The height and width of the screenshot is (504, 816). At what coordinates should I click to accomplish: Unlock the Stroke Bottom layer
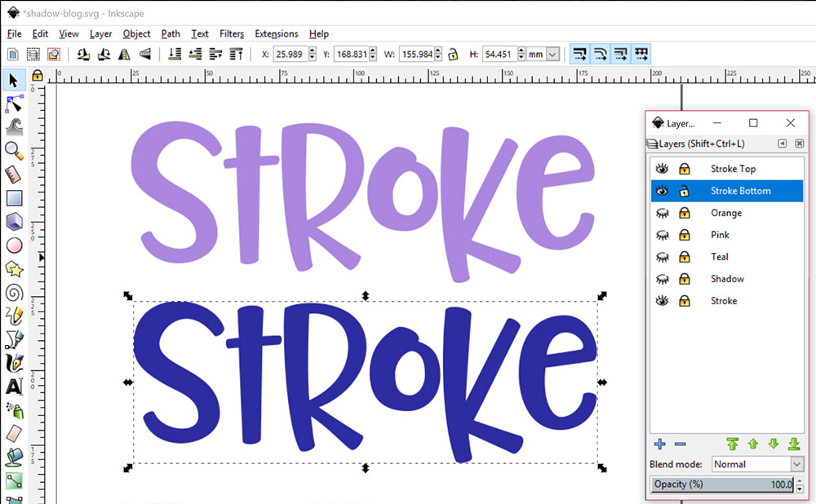tap(683, 191)
